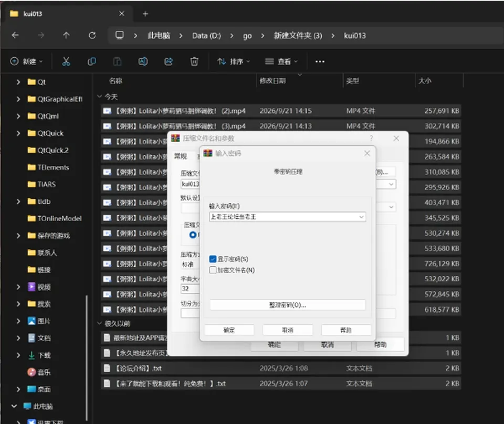504x424 pixels.
Task: Delete selection with the trash icon
Action: (x=194, y=61)
